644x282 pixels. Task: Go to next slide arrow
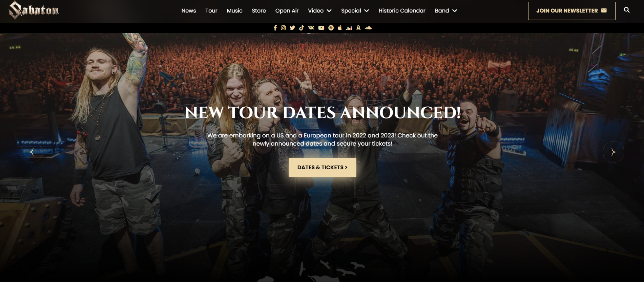click(x=613, y=152)
